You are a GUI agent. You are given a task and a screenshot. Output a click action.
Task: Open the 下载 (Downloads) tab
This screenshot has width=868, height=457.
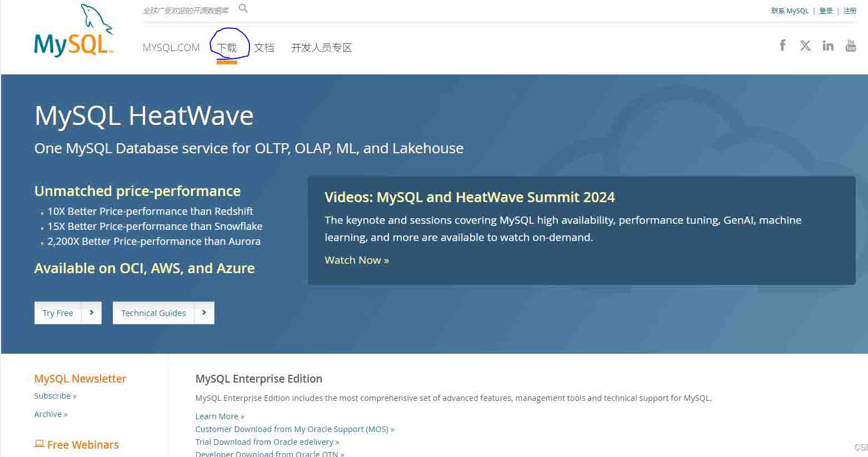(227, 48)
